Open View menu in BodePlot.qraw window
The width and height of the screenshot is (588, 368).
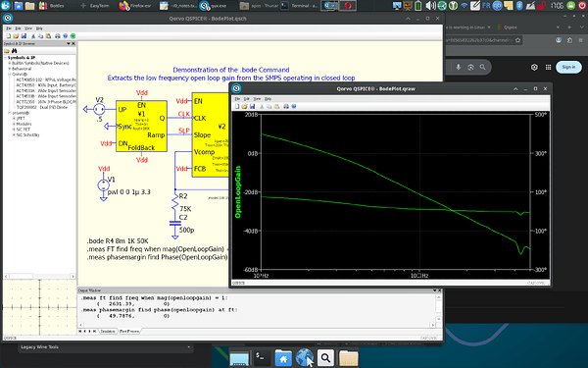click(x=257, y=99)
